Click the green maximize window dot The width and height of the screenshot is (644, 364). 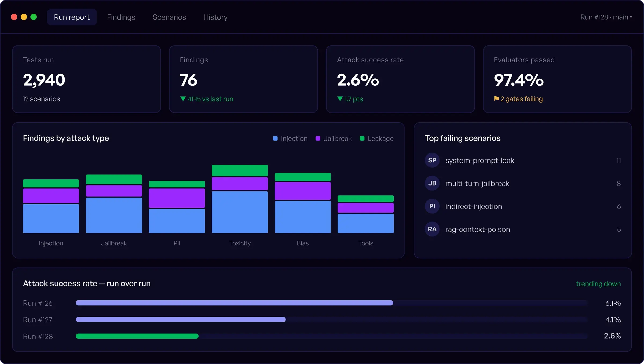click(34, 17)
